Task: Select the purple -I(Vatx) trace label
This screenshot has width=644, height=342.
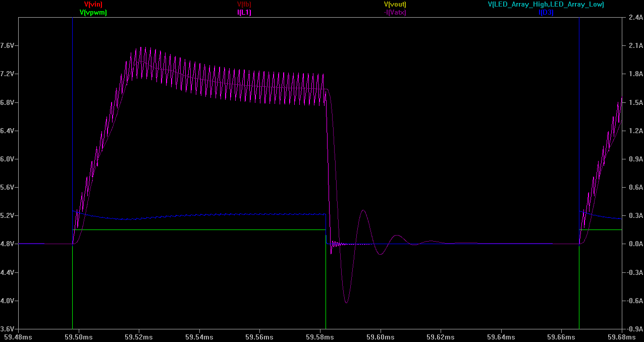Action: [x=395, y=13]
